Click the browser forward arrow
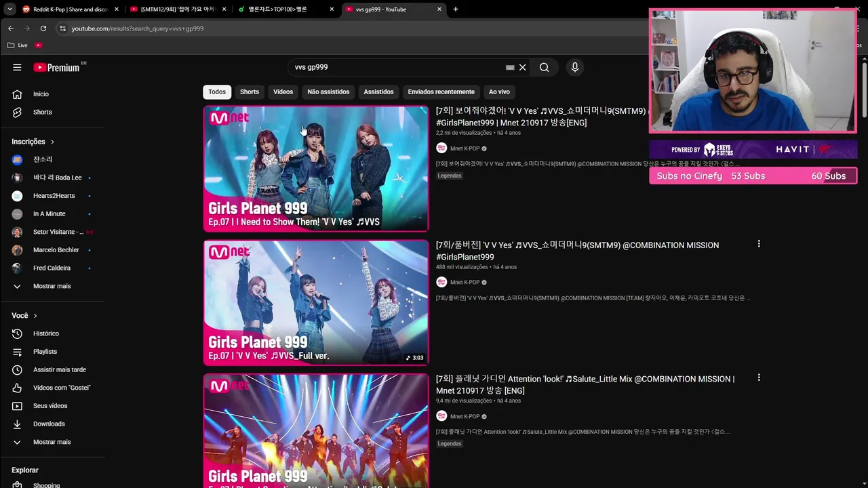This screenshot has width=868, height=488. pos(27,28)
